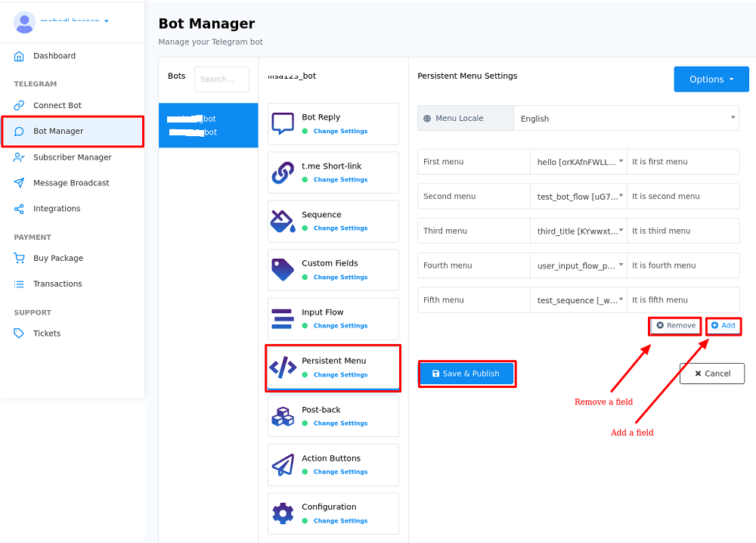Expand the First menu item selector
The width and height of the screenshot is (756, 543).
[x=578, y=161]
